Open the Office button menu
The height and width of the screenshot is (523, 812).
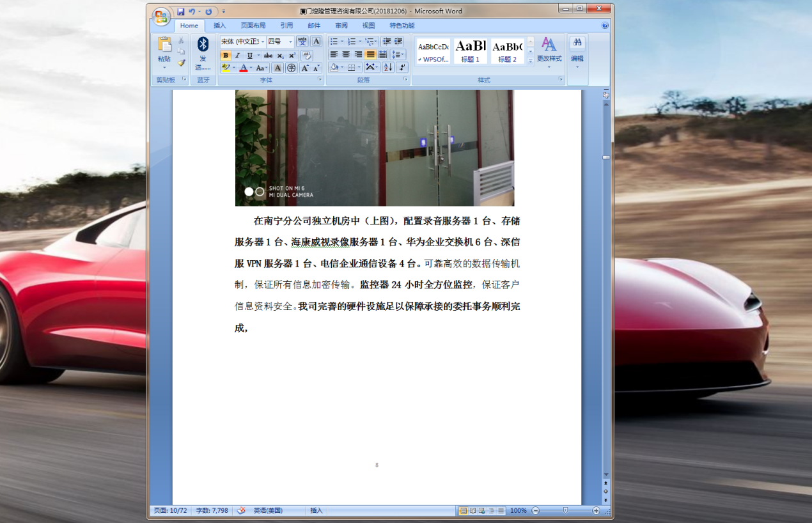pyautogui.click(x=161, y=15)
